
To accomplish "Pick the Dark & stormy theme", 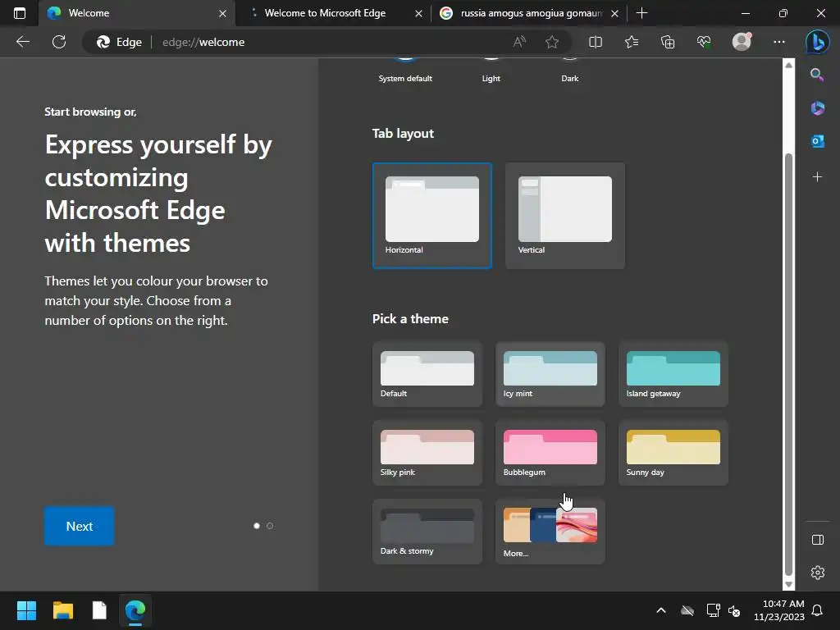I will 427,532.
